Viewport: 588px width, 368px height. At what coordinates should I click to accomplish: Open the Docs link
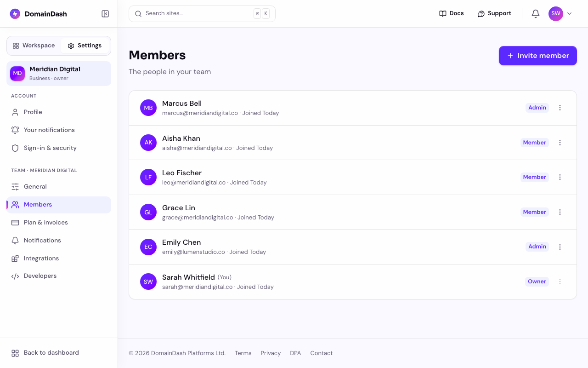pyautogui.click(x=452, y=14)
